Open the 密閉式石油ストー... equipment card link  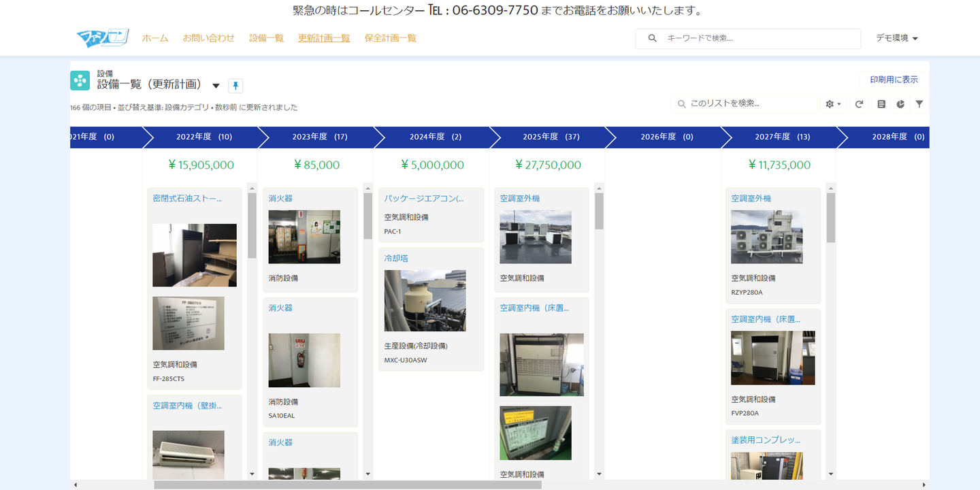pos(187,199)
